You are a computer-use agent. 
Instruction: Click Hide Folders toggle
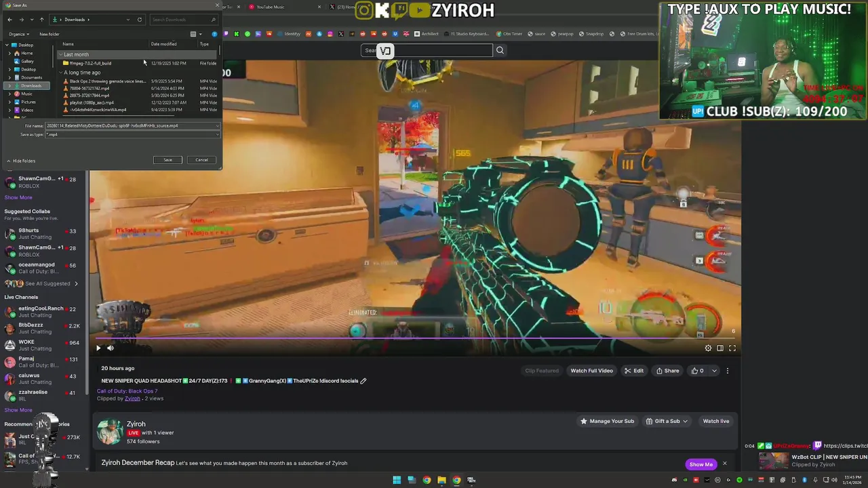pyautogui.click(x=21, y=161)
